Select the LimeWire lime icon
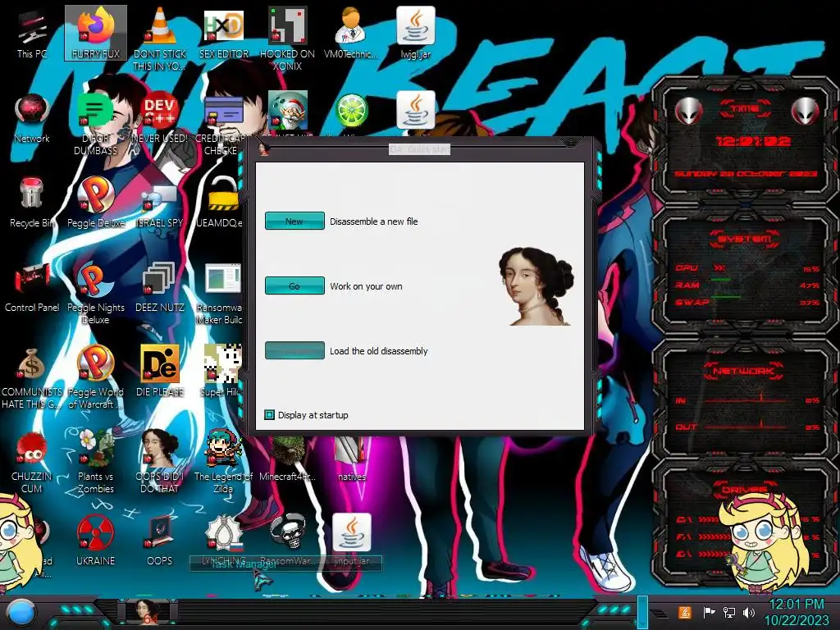Screen dimensions: 840x630 pos(351,111)
